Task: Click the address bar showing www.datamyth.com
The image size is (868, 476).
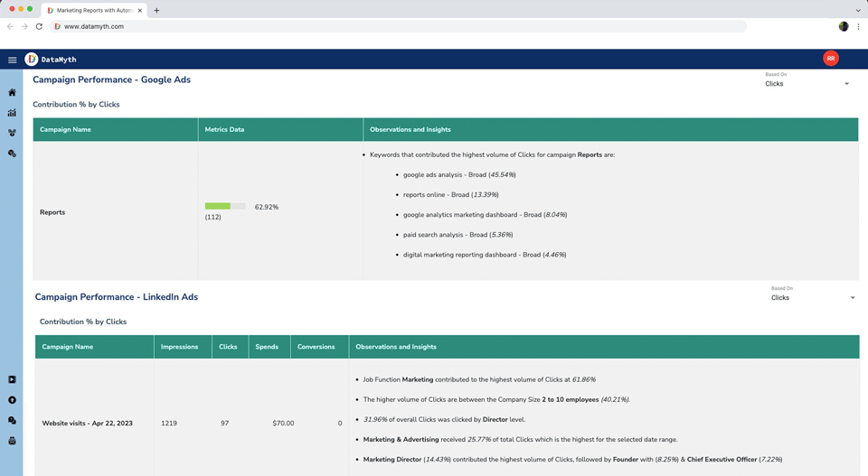Action: coord(398,26)
